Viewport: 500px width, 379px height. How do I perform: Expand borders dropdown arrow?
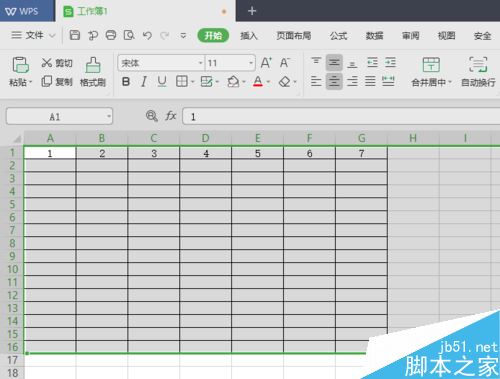click(193, 82)
